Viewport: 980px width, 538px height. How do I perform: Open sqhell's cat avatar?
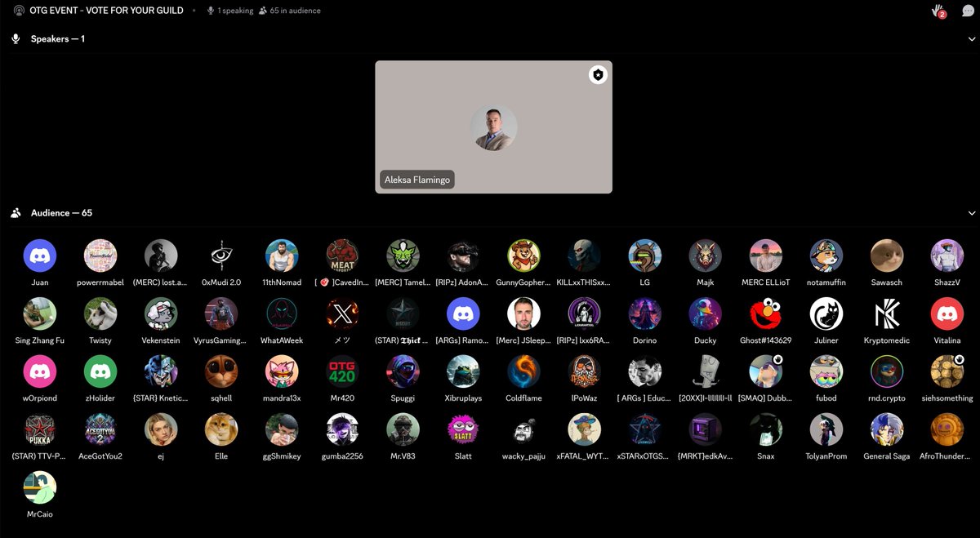coord(221,371)
